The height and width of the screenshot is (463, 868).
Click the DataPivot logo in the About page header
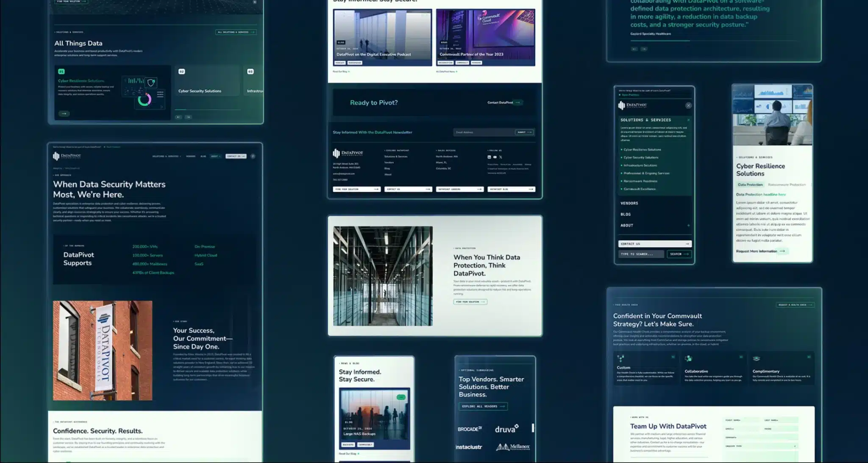click(67, 156)
